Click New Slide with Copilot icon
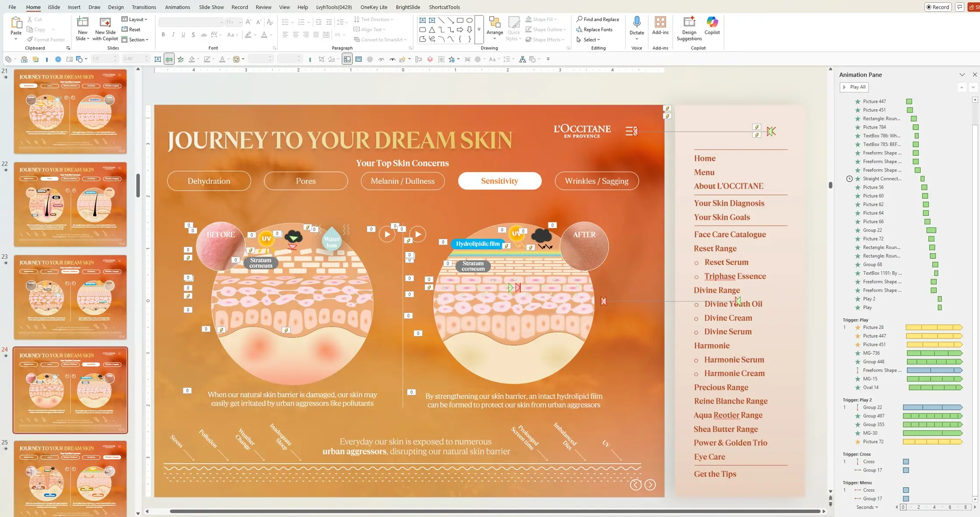980x517 pixels. pyautogui.click(x=105, y=22)
